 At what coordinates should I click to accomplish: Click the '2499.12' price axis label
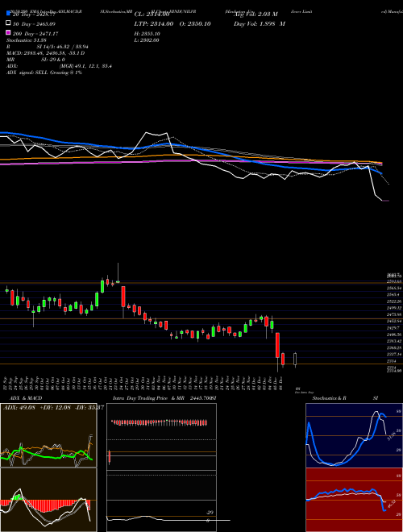tap(394, 308)
